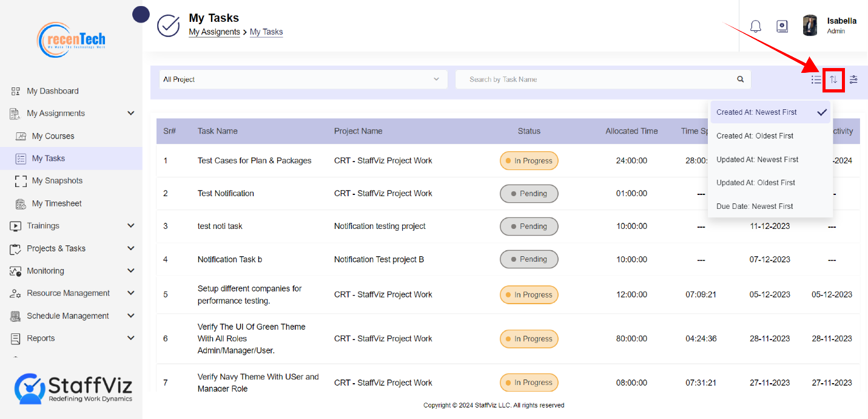Screen dimensions: 868x419
Task: Click My Tasks breadcrumb link
Action: (266, 32)
